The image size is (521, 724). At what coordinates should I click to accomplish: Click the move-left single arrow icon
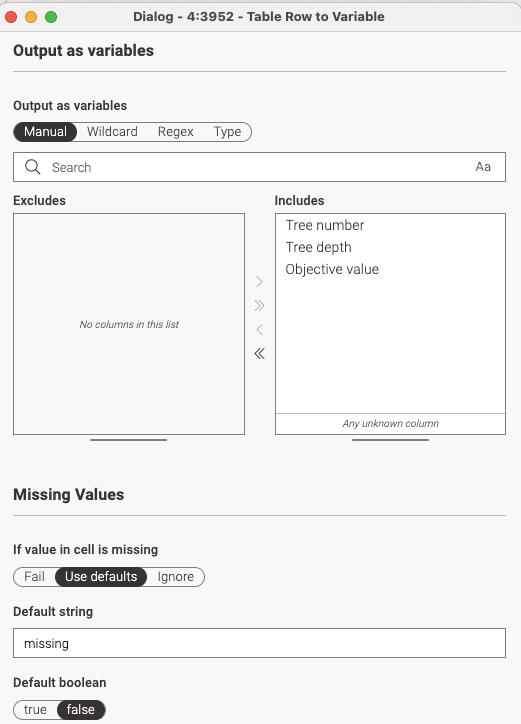(x=259, y=330)
